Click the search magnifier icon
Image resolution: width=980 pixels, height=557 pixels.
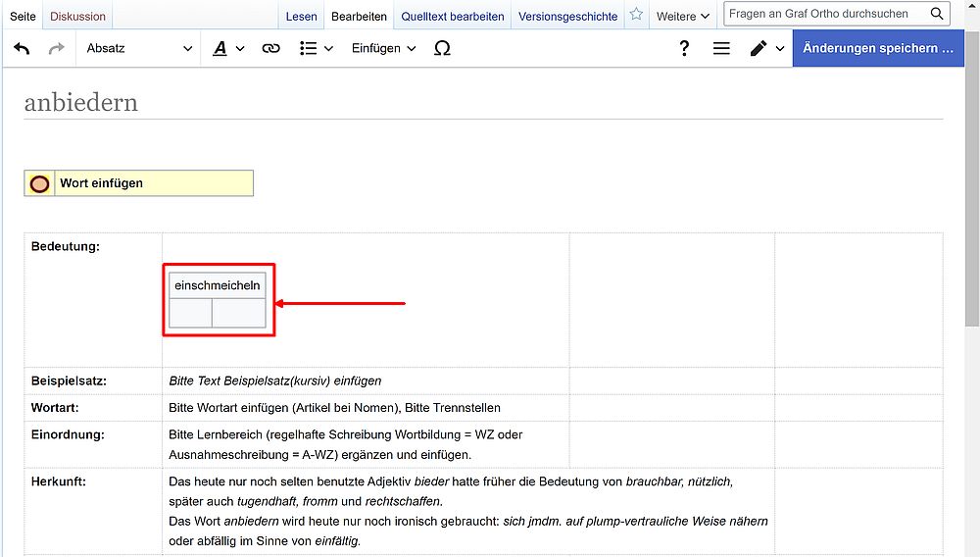[937, 14]
